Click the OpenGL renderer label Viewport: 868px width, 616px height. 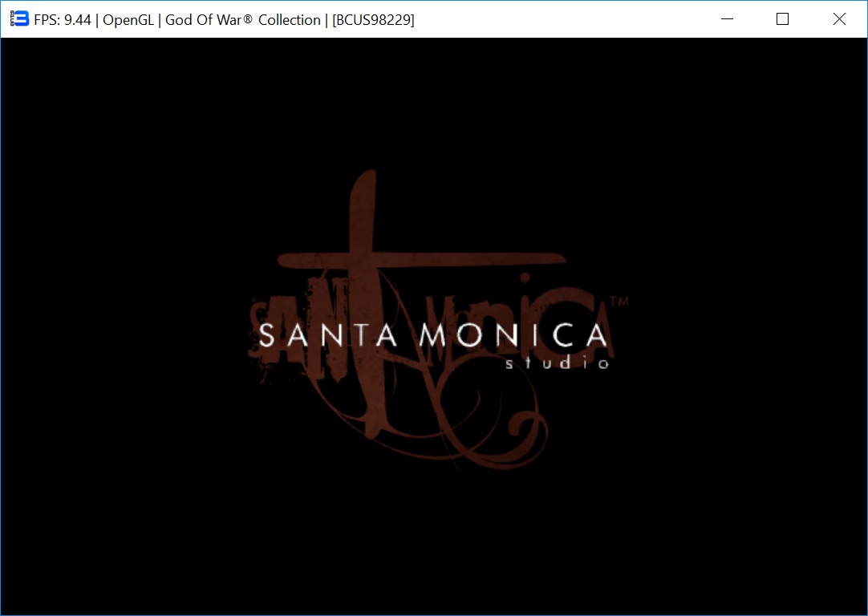click(128, 20)
